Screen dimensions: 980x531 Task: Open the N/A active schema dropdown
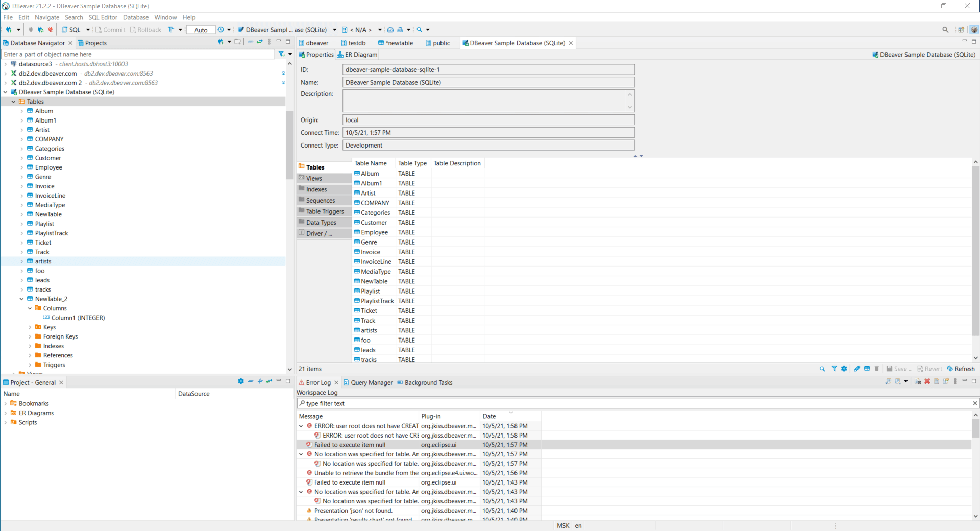pos(362,30)
